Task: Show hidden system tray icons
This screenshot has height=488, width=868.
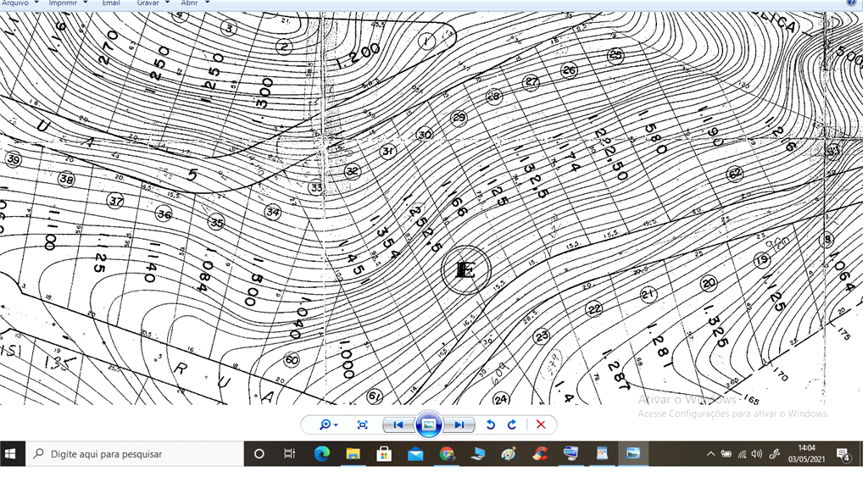Action: coord(710,454)
